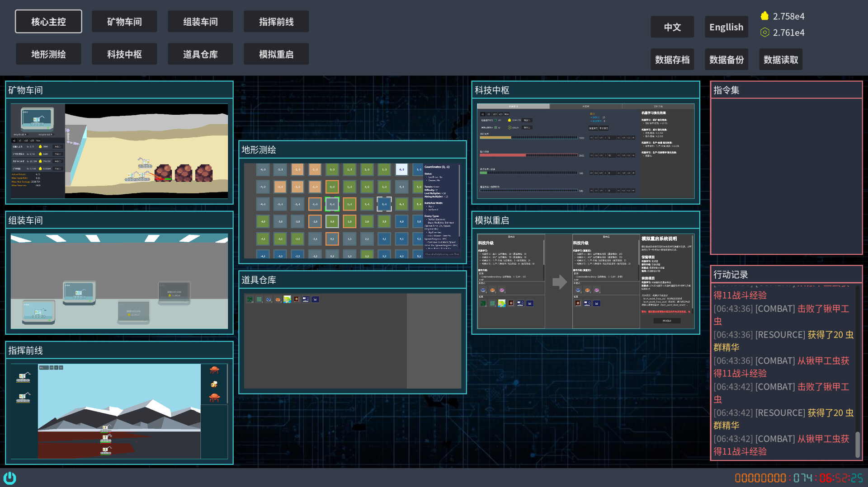Switch language to 中文
The width and height of the screenshot is (868, 487).
(x=672, y=27)
